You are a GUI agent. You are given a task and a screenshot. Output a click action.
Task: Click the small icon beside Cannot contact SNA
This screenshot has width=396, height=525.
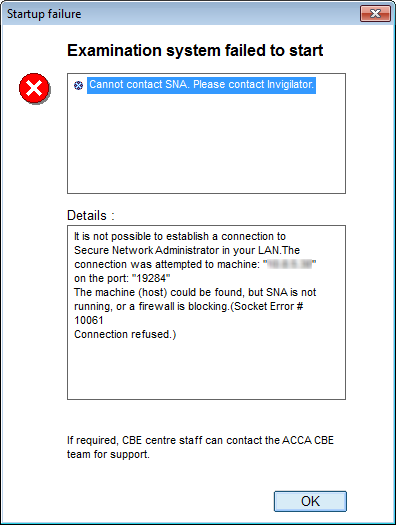tap(78, 85)
